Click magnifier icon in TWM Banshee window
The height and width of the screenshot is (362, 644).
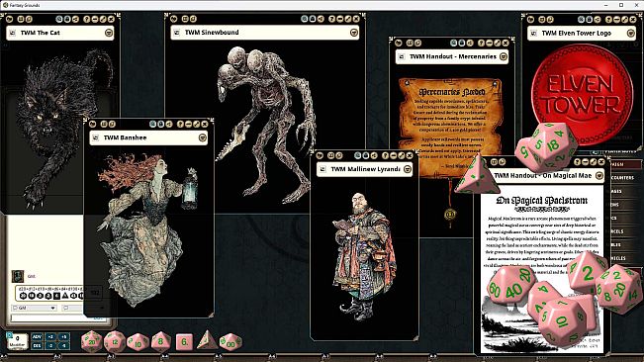[x=152, y=124]
